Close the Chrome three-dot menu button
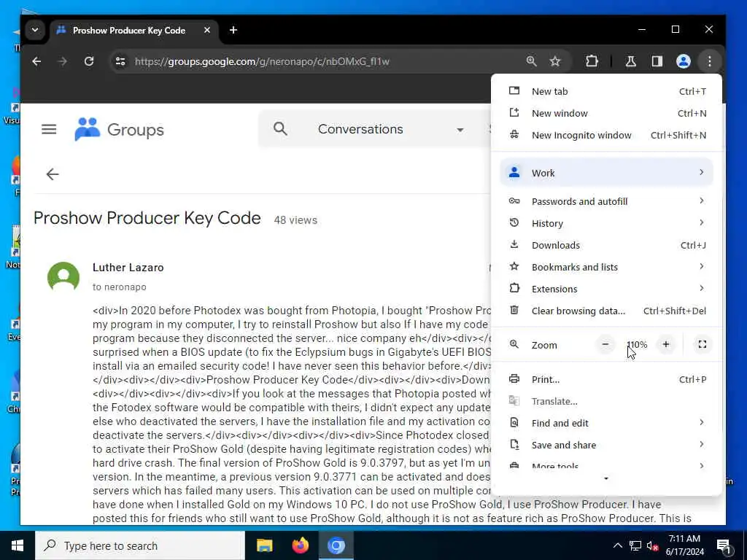 point(709,61)
